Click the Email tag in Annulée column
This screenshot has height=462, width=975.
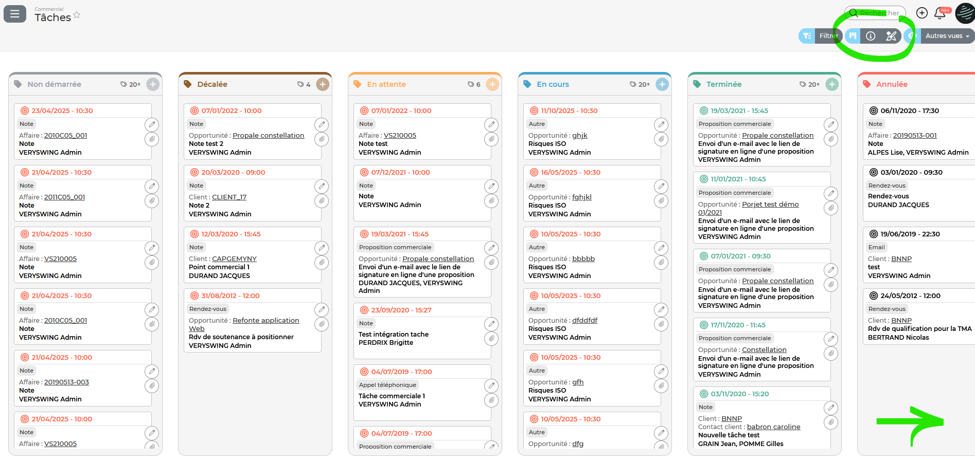[x=876, y=247]
